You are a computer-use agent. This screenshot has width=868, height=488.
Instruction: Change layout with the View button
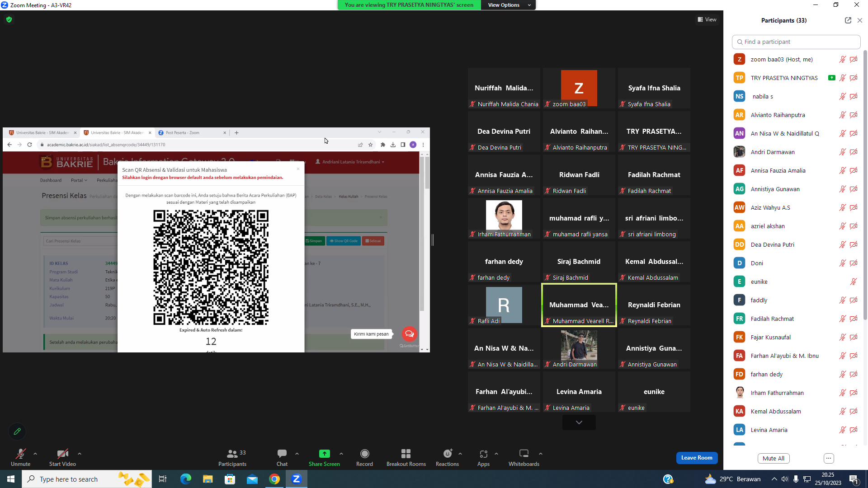click(x=707, y=19)
